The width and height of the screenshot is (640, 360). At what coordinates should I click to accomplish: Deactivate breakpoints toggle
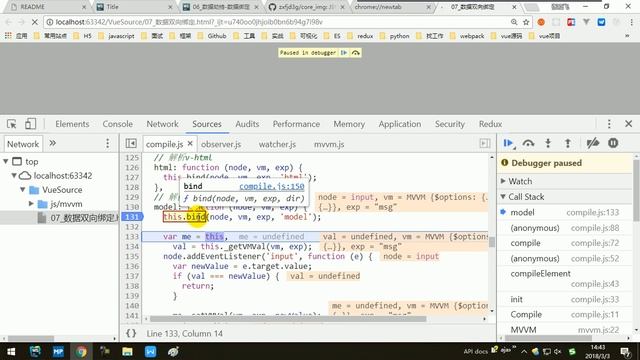pyautogui.click(x=593, y=143)
